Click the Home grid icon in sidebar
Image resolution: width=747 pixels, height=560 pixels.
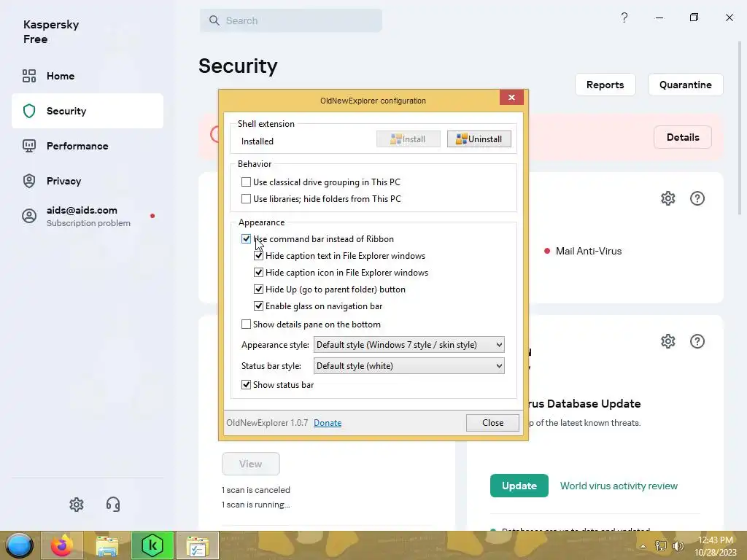coord(29,76)
